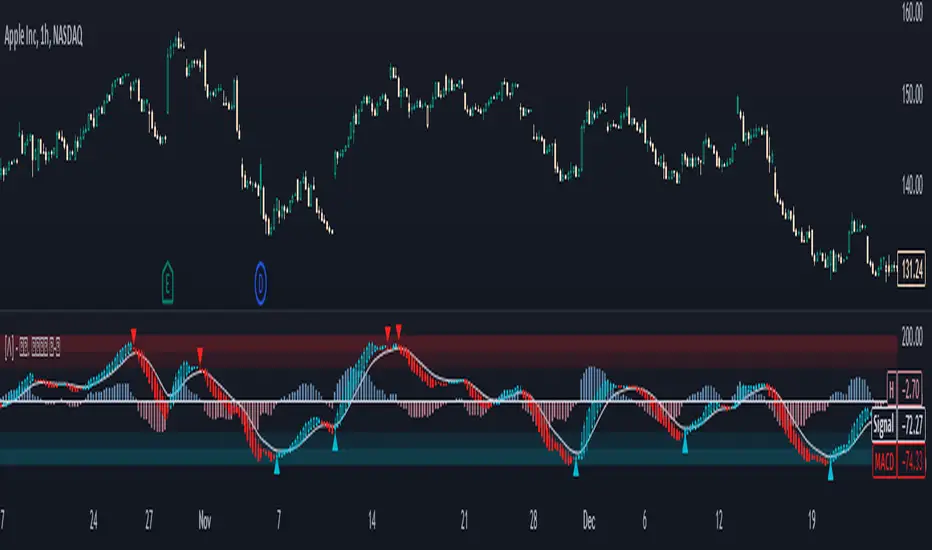Click the cyan buy arrow just before Dec
Image resolution: width=932 pixels, height=550 pixels.
click(x=575, y=468)
